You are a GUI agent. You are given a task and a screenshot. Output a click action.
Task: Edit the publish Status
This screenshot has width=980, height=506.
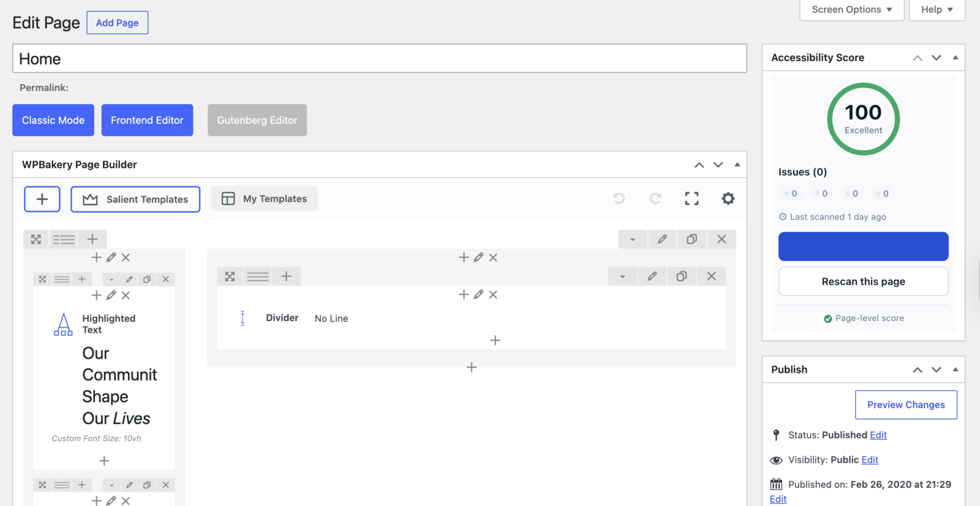pos(878,435)
